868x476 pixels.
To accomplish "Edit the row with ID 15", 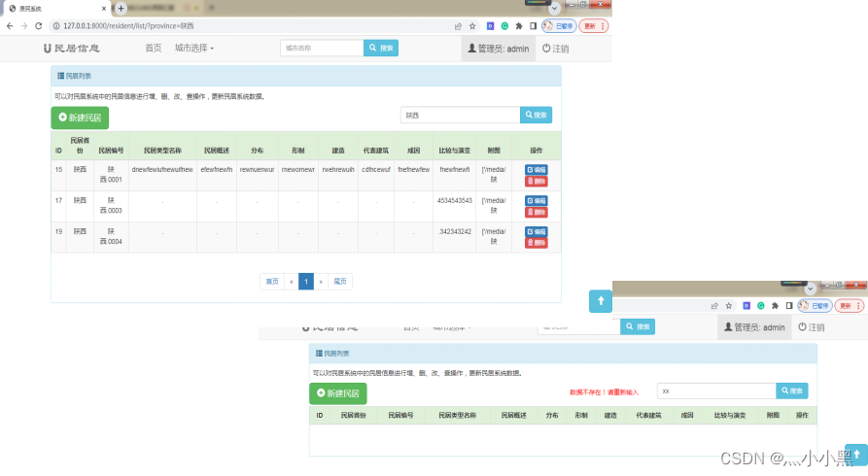I will tap(537, 170).
